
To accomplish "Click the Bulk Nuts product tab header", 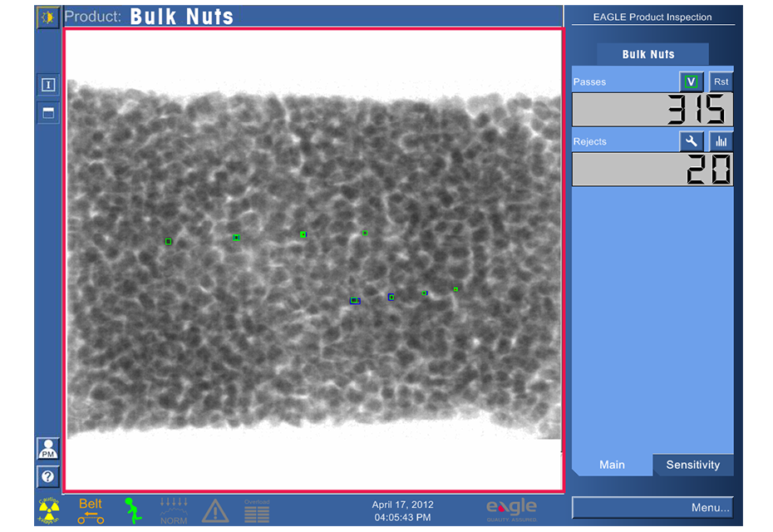I will pyautogui.click(x=648, y=54).
